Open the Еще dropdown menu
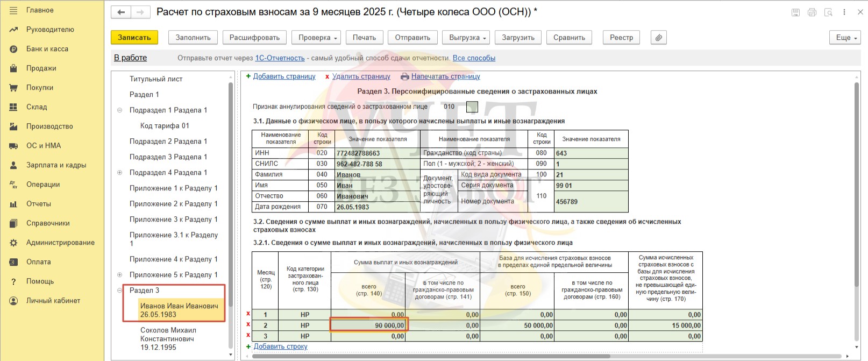The image size is (868, 361). coord(845,37)
